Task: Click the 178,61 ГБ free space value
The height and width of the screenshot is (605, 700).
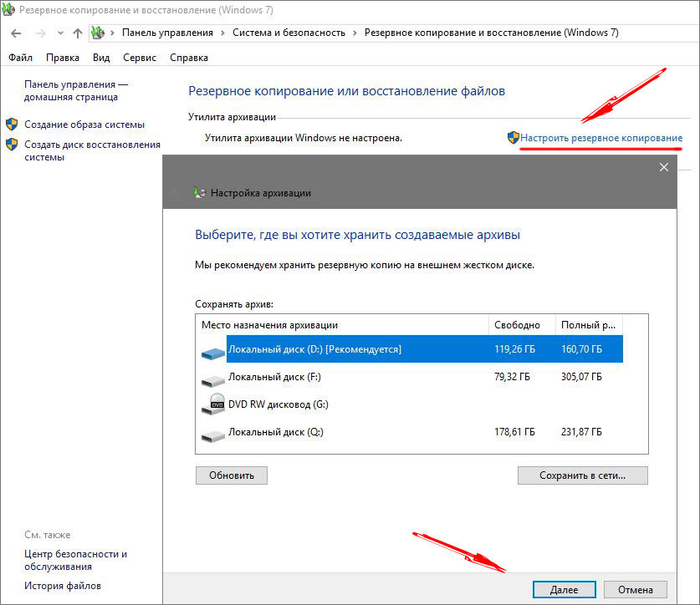Action: [x=514, y=432]
